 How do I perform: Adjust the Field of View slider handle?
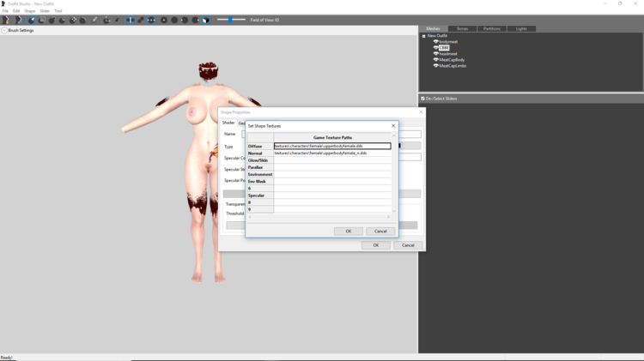(x=230, y=20)
